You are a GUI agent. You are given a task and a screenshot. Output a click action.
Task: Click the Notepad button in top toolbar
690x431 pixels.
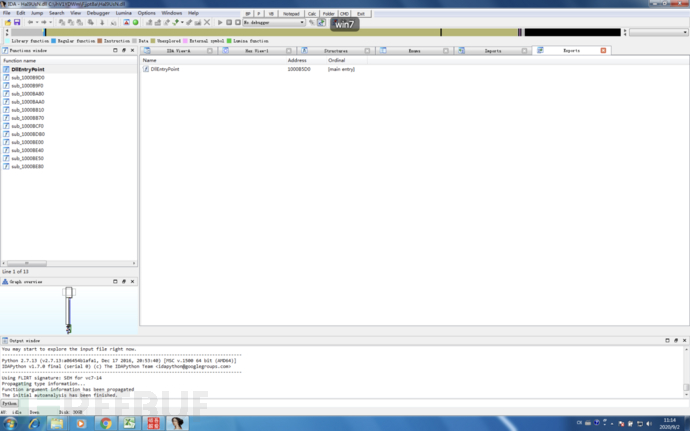pos(290,13)
